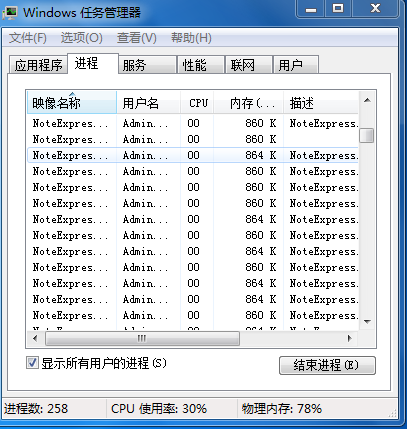Viewport: 407px width, 429px height.
Task: Close the Windows 任务管理器 window
Action: 375,9
